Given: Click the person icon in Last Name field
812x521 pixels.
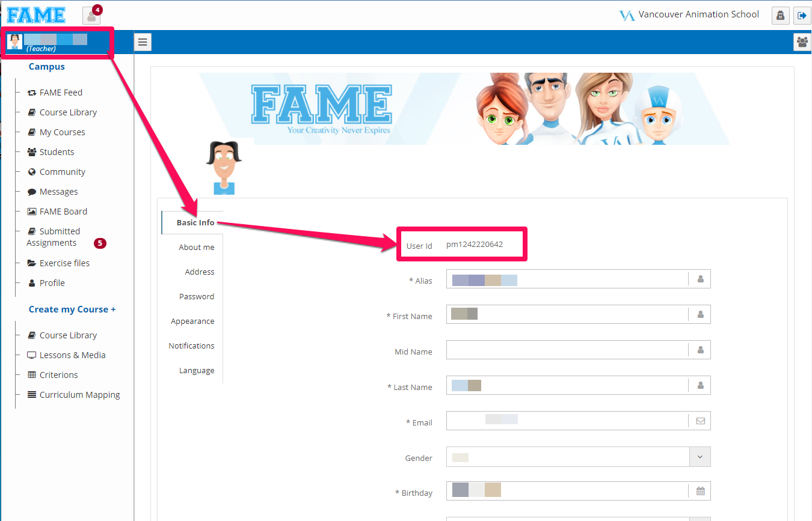Looking at the screenshot, I should point(700,385).
